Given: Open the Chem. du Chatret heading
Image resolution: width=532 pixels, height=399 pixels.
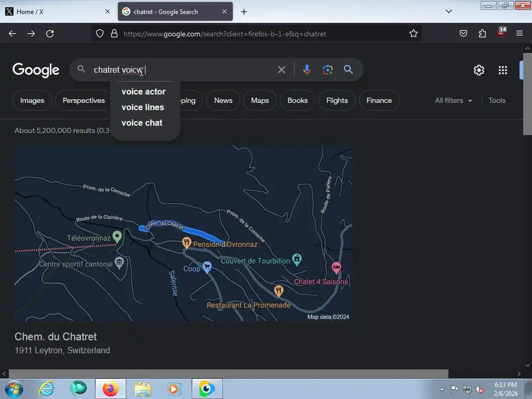Looking at the screenshot, I should [56, 337].
